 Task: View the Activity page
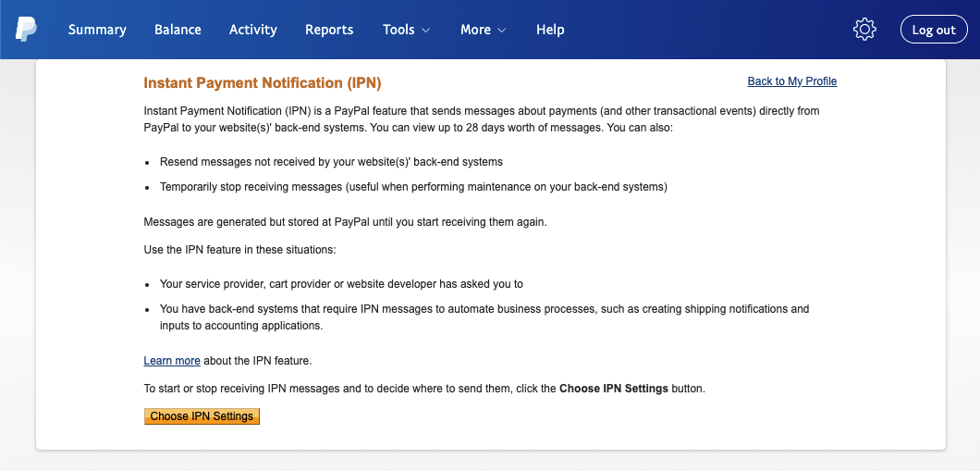click(x=253, y=30)
